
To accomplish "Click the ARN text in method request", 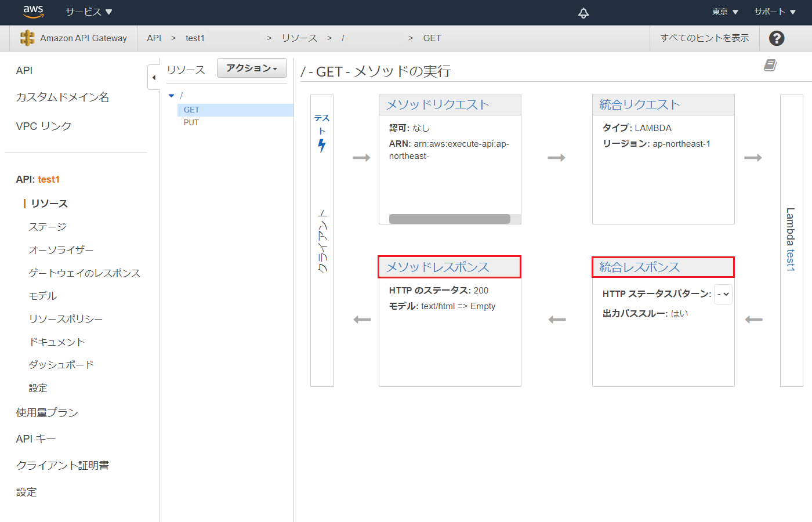I will [x=449, y=150].
